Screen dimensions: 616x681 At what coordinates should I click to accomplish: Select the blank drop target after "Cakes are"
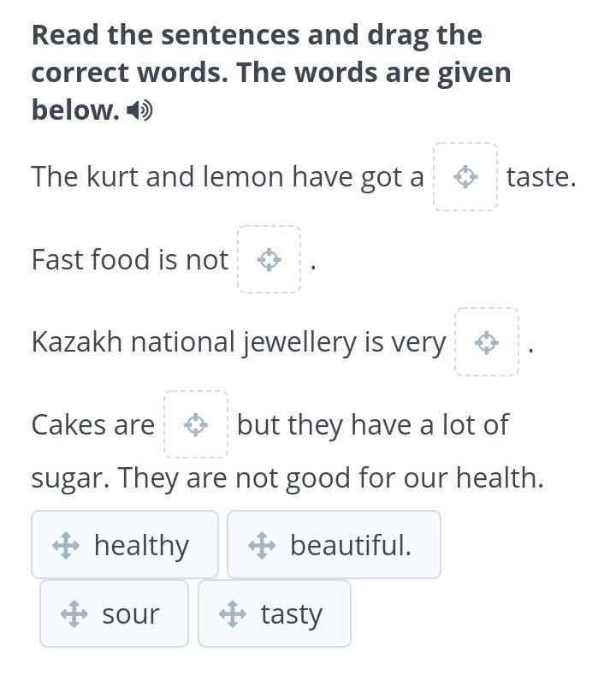[x=196, y=424]
